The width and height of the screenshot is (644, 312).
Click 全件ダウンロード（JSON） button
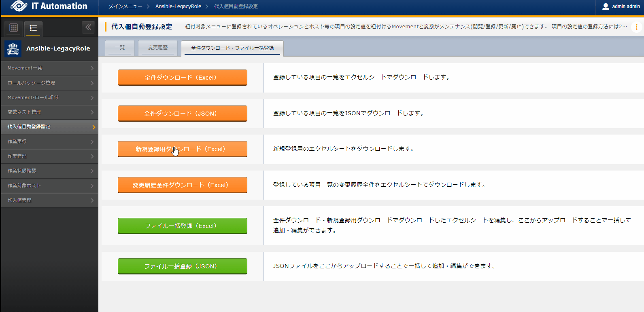coord(182,114)
